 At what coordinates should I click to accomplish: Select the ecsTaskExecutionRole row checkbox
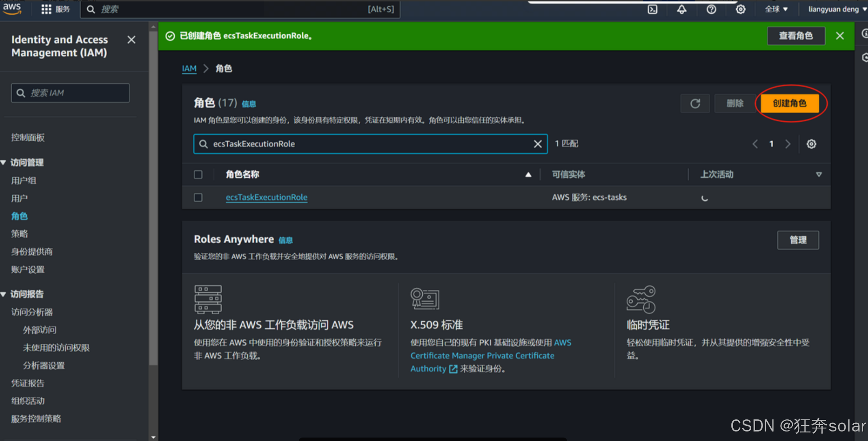(198, 197)
